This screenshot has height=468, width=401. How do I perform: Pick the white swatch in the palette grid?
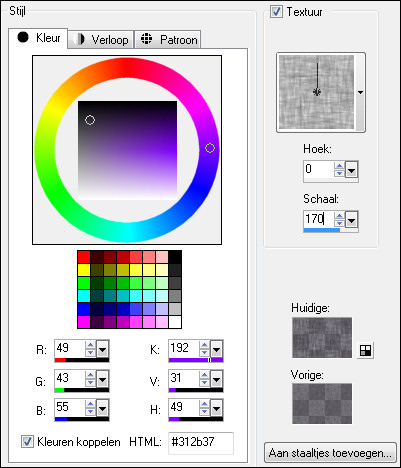175,322
